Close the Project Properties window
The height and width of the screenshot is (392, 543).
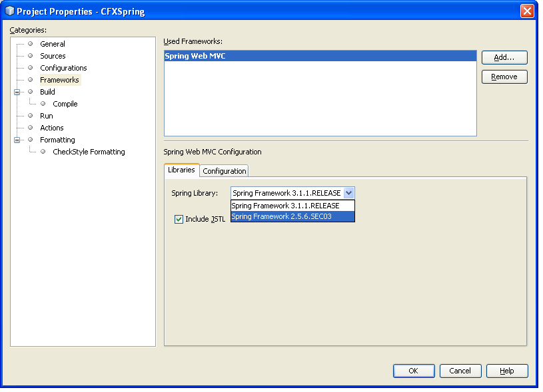click(x=527, y=11)
